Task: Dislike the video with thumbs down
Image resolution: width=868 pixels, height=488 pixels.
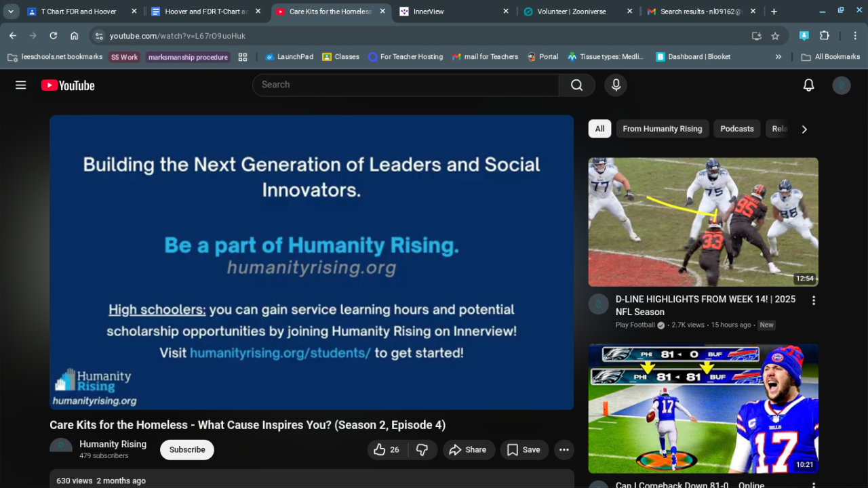Action: 422,450
